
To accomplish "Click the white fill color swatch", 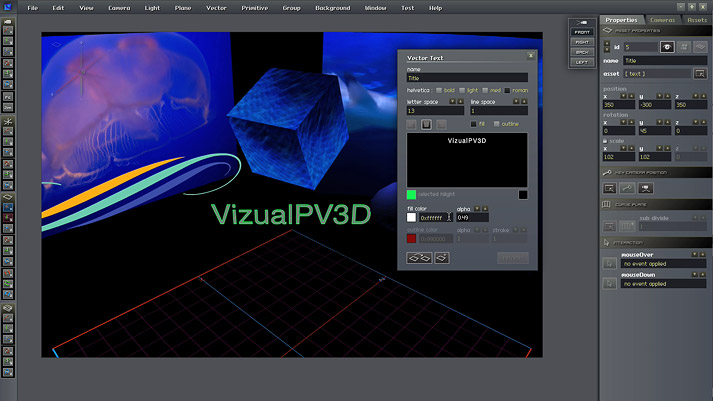I will (411, 217).
